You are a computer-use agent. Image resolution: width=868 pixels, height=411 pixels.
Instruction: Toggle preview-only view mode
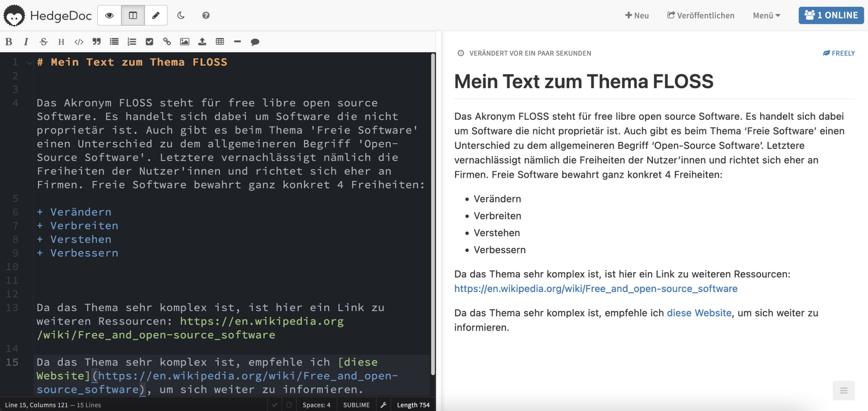coord(109,15)
